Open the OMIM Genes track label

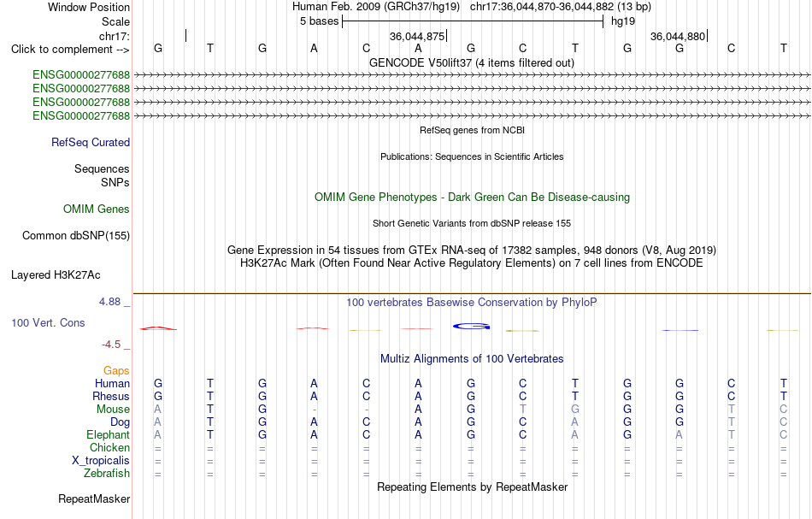[x=97, y=209]
